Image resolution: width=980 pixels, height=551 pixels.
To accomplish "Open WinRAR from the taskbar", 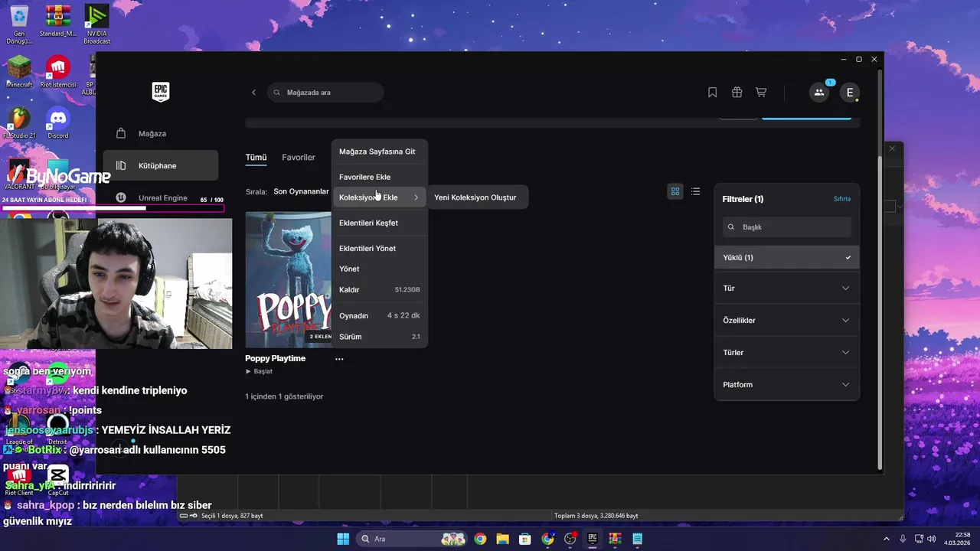I will 615,539.
